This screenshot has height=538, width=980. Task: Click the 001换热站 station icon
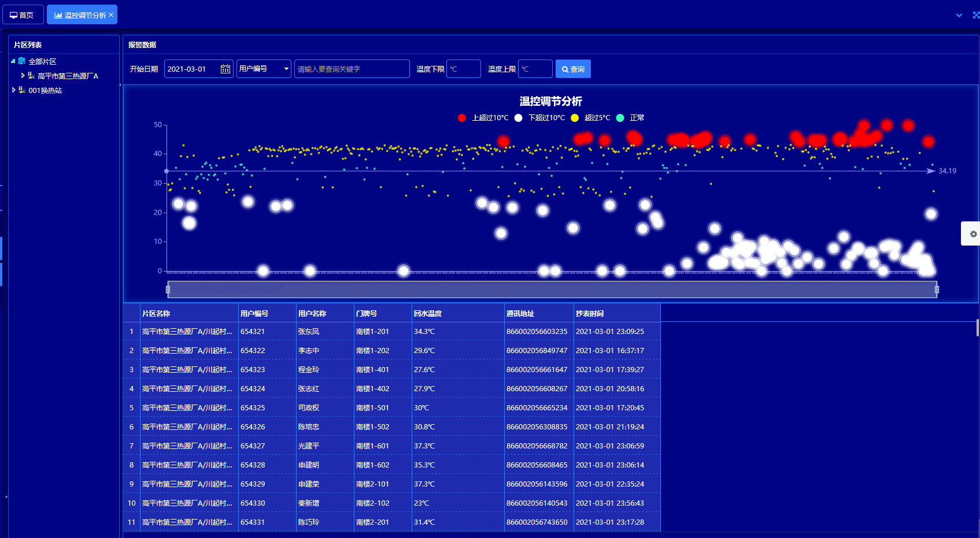[22, 90]
